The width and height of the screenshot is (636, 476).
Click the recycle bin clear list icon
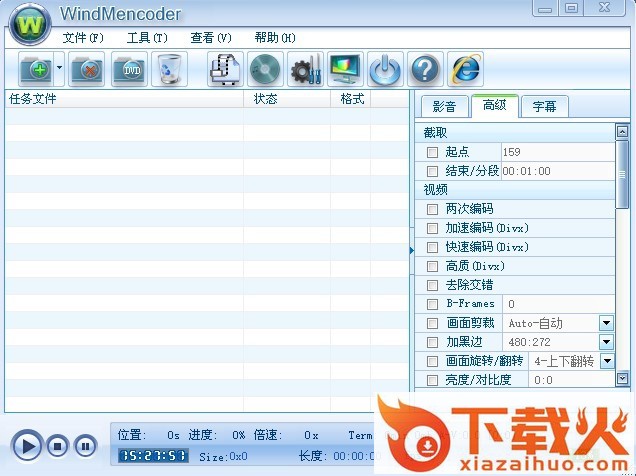tap(169, 69)
